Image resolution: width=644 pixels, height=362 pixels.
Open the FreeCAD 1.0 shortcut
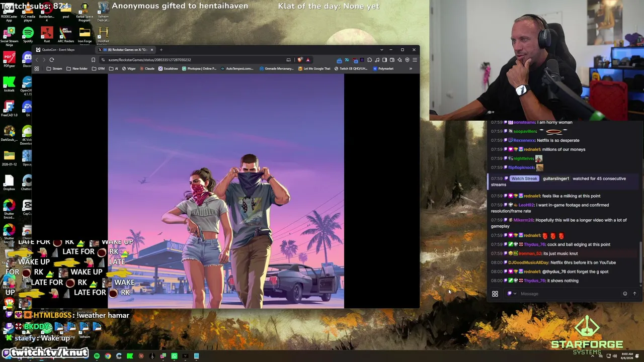tap(9, 108)
